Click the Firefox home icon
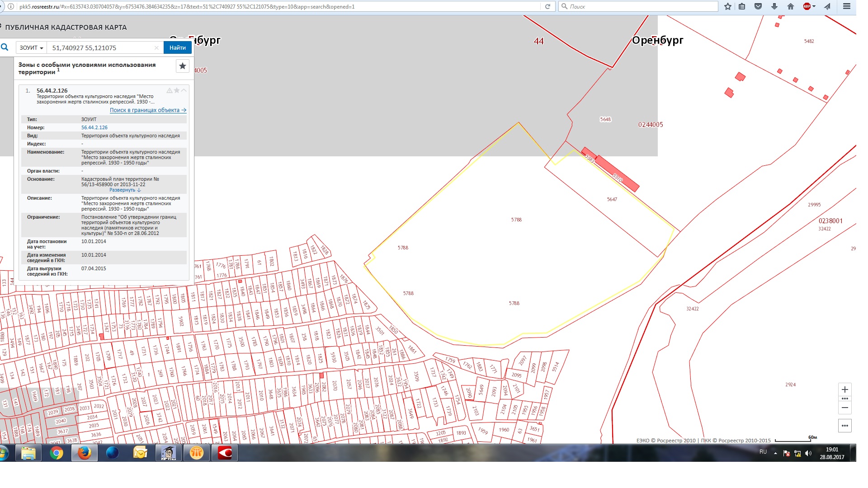Image resolution: width=868 pixels, height=488 pixels. pos(790,6)
